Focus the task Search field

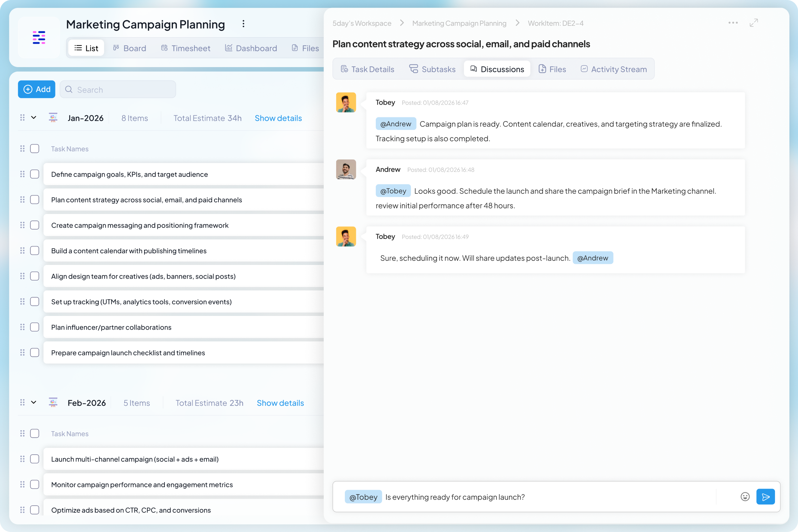[118, 89]
